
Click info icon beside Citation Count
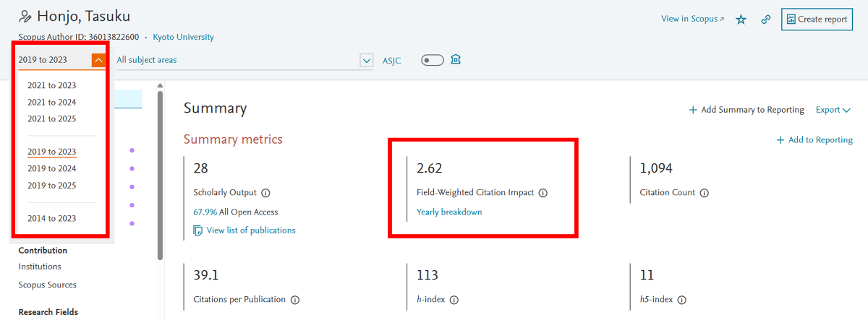coord(705,193)
